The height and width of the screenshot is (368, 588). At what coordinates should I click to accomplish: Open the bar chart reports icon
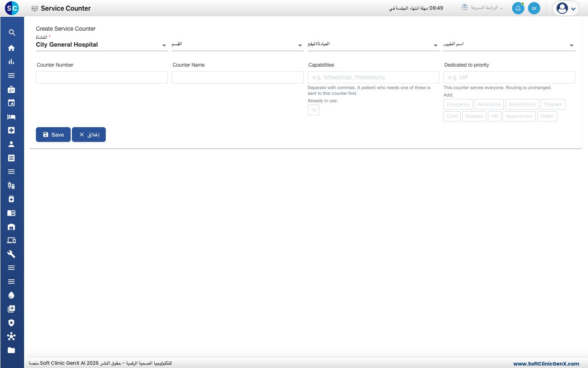[11, 62]
